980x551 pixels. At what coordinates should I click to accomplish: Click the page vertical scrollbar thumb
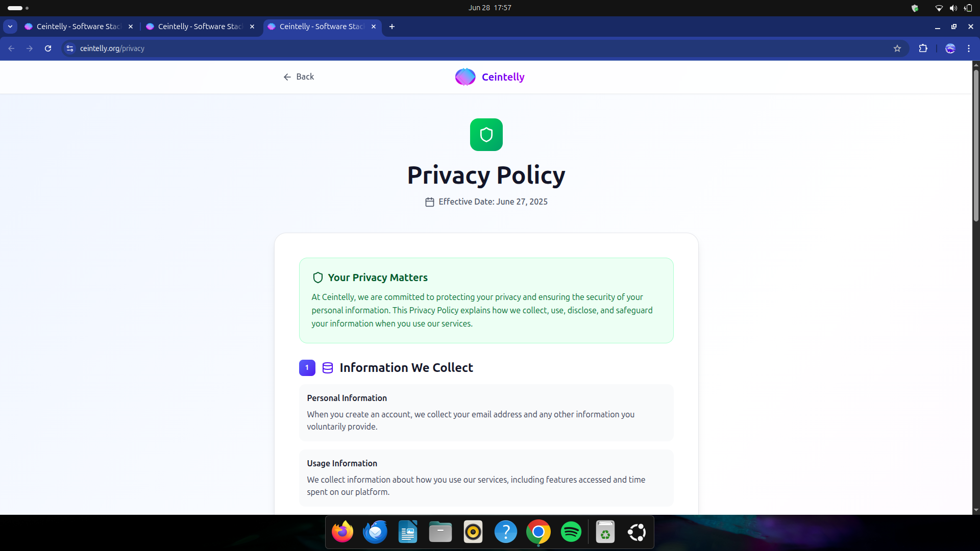pyautogui.click(x=976, y=145)
